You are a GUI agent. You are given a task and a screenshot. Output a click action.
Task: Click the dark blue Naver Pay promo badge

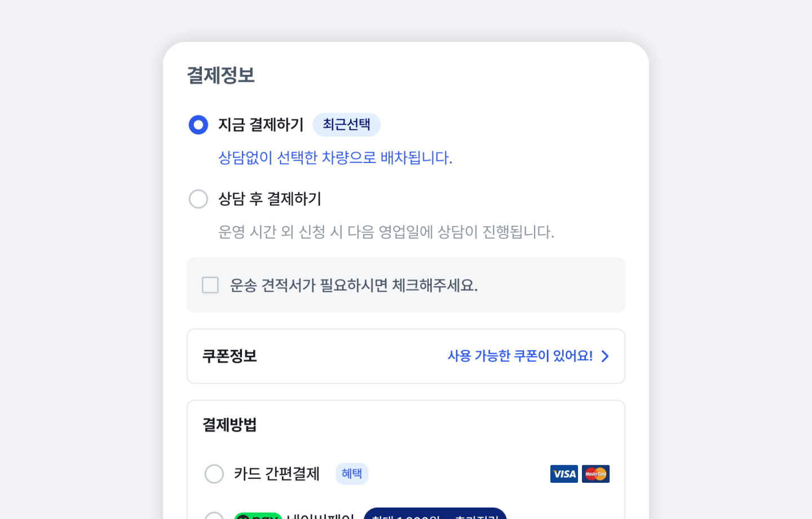coord(435,515)
